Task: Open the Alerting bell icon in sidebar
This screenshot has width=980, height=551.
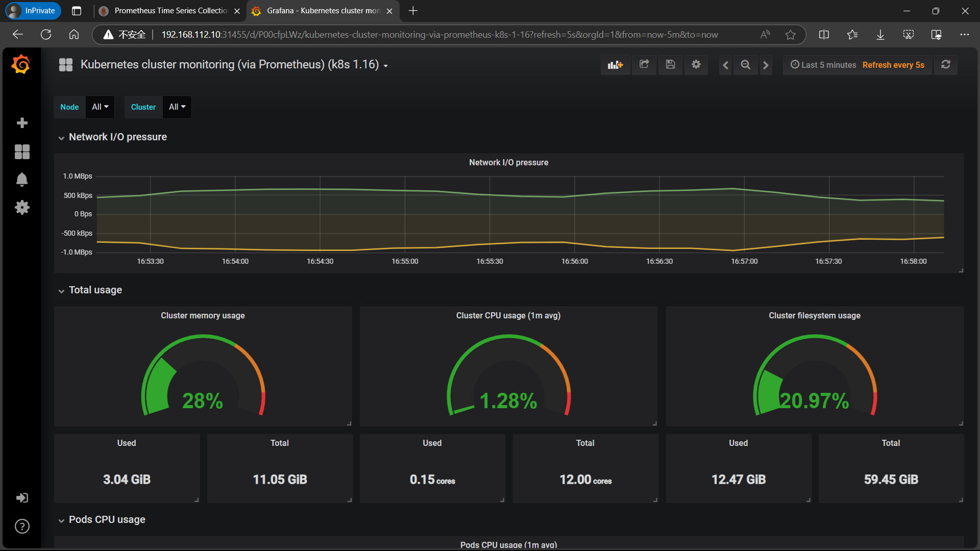Action: (x=22, y=180)
